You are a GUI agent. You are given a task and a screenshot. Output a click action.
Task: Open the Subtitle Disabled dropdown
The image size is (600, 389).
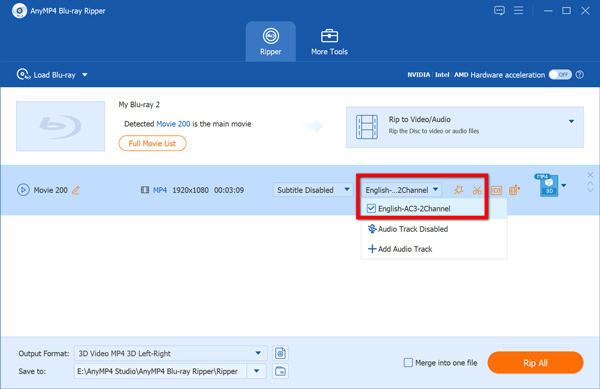[313, 190]
